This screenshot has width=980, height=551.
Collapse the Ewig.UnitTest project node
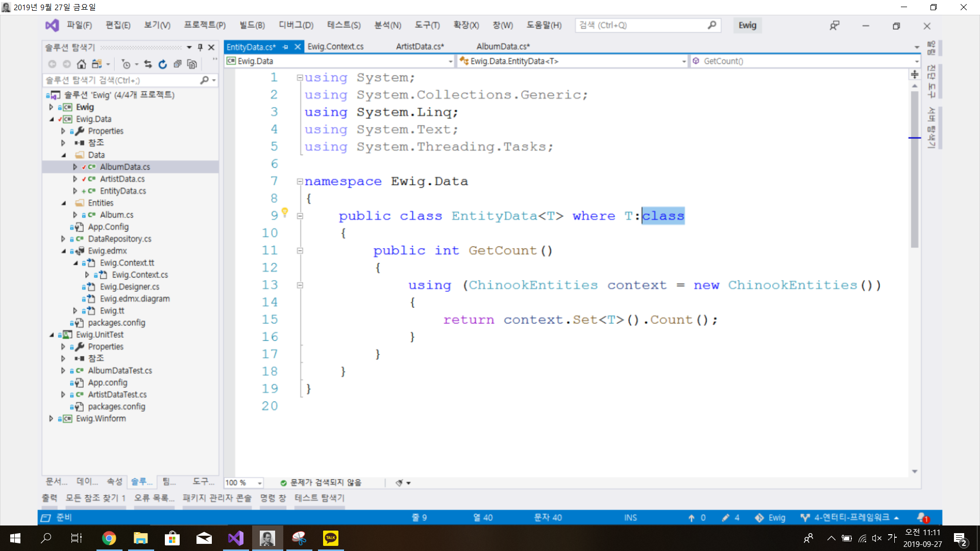tap(52, 335)
